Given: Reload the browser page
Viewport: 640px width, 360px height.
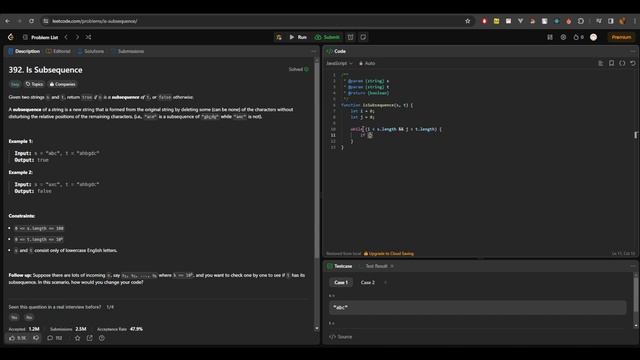Looking at the screenshot, I should 31,21.
